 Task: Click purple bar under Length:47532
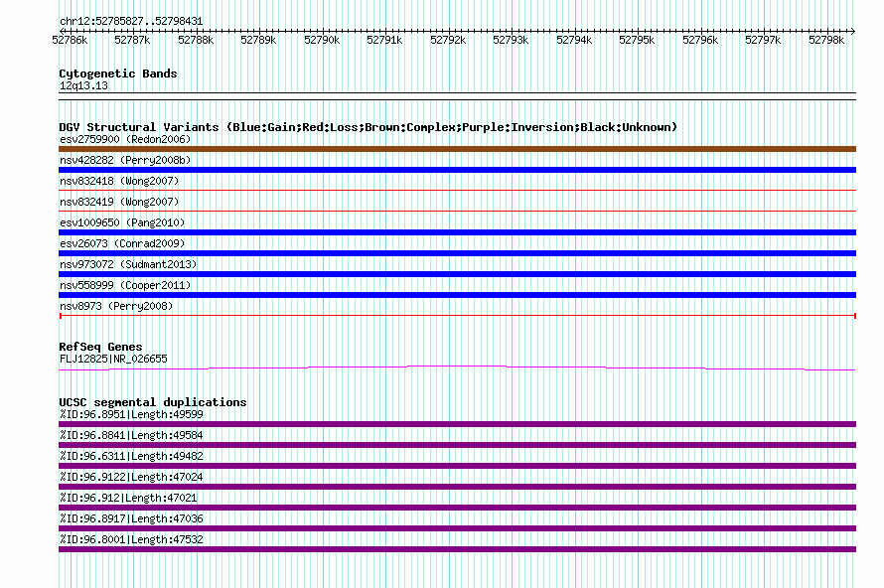457,549
